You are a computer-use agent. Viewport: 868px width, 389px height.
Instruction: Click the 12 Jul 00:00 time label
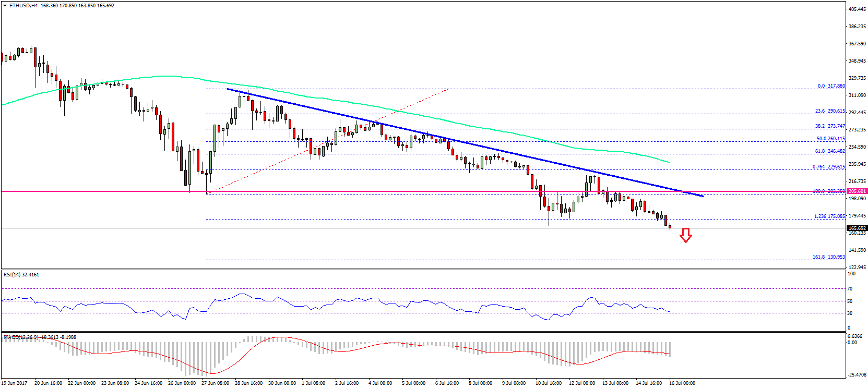(581, 383)
